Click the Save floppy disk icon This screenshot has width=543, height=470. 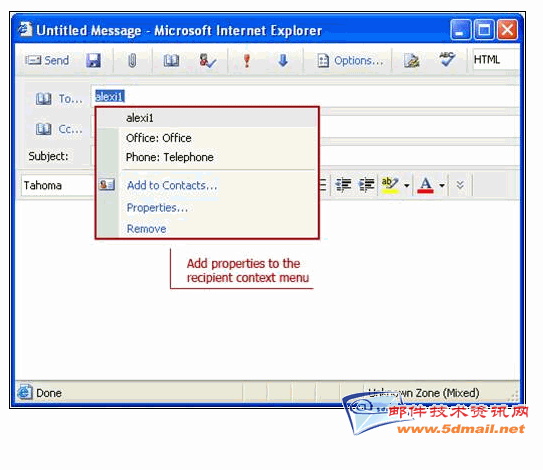[x=94, y=61]
